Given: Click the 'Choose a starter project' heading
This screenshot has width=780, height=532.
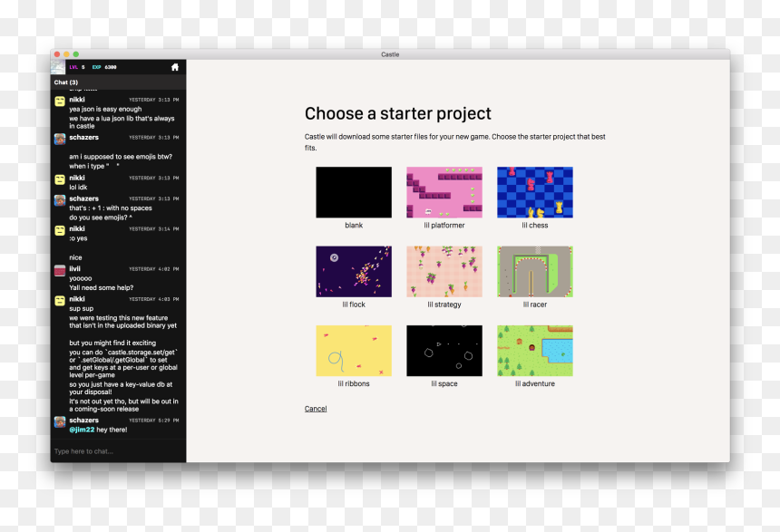Looking at the screenshot, I should pos(398,113).
